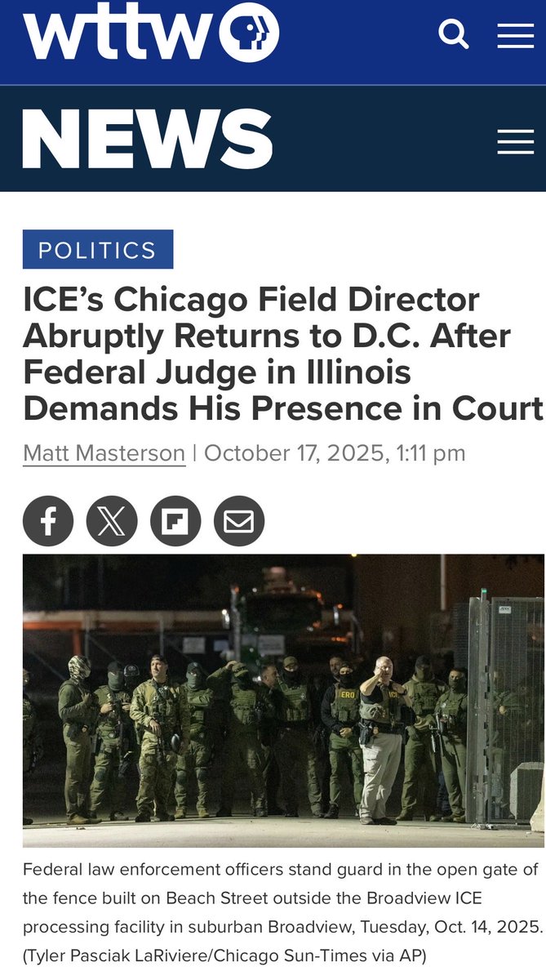Open the POLITICS category tag
The height and width of the screenshot is (980, 546).
[98, 250]
